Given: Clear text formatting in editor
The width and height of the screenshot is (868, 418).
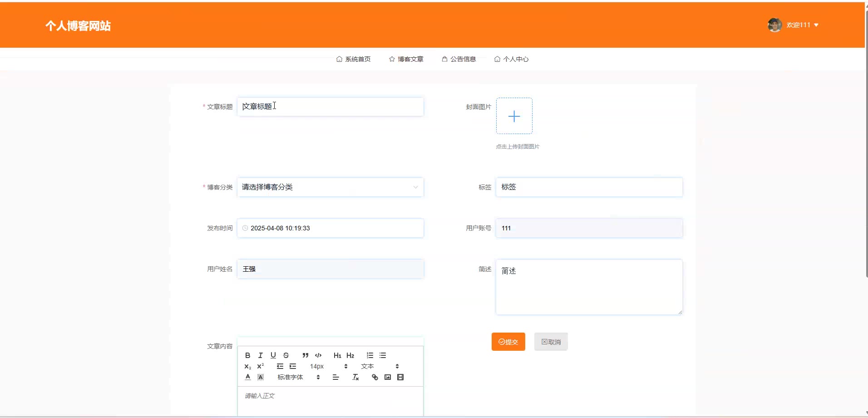Looking at the screenshot, I should (x=355, y=377).
